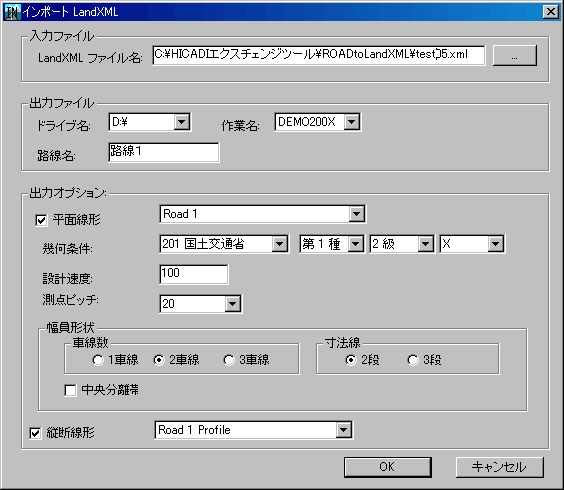Expand the 2級 class dropdown

coord(402,244)
